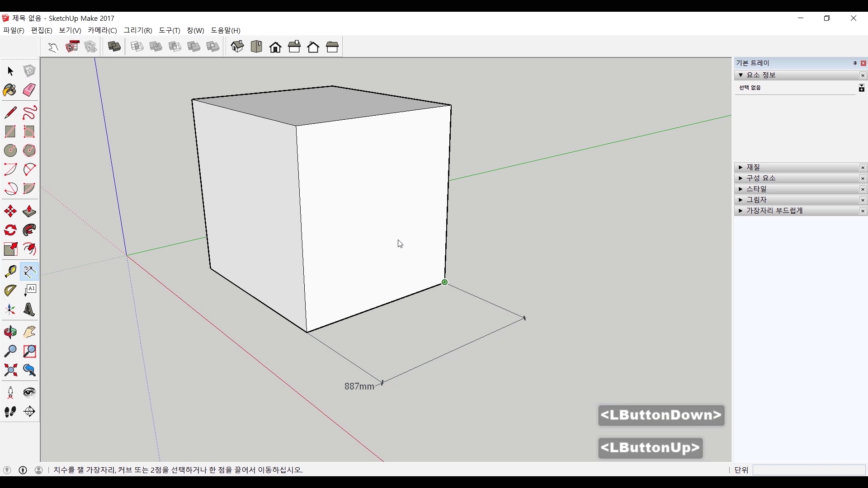Select the Move tool
Image resolution: width=868 pixels, height=488 pixels.
[x=10, y=211]
